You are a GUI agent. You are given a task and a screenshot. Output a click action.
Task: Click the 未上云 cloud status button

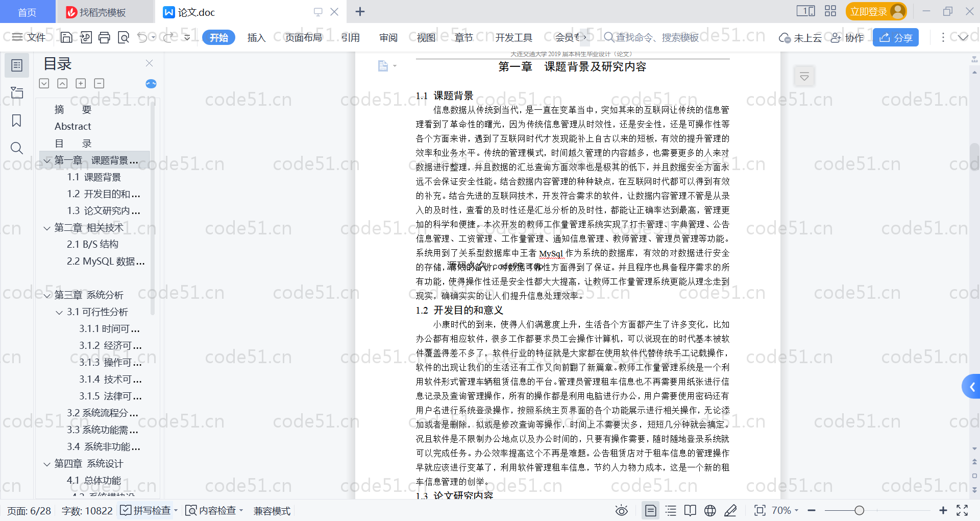point(800,38)
